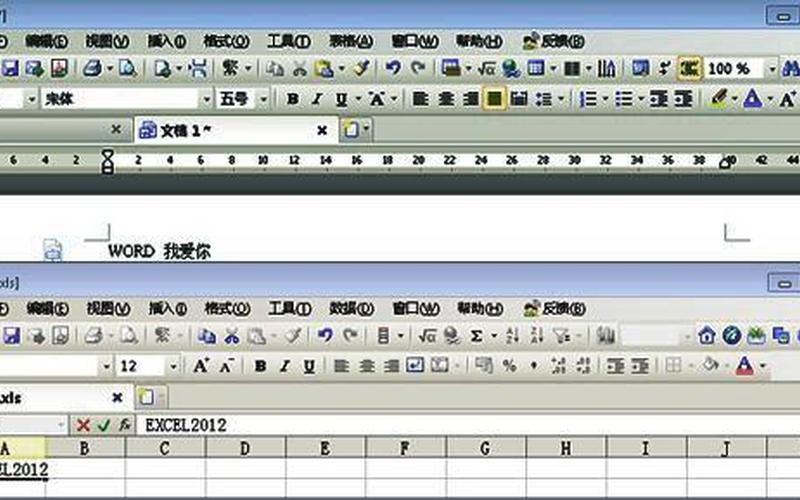Close the 文档 1 tab
This screenshot has width=800, height=500.
pyautogui.click(x=322, y=131)
